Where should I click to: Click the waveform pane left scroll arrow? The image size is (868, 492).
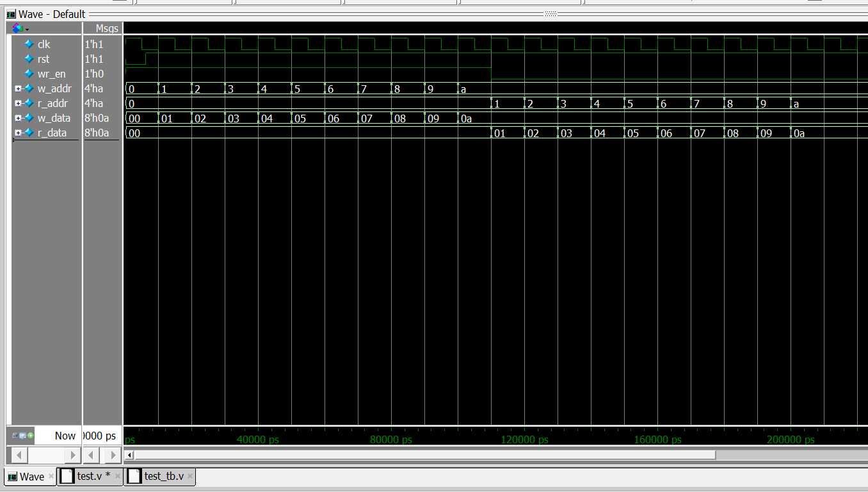click(x=129, y=455)
